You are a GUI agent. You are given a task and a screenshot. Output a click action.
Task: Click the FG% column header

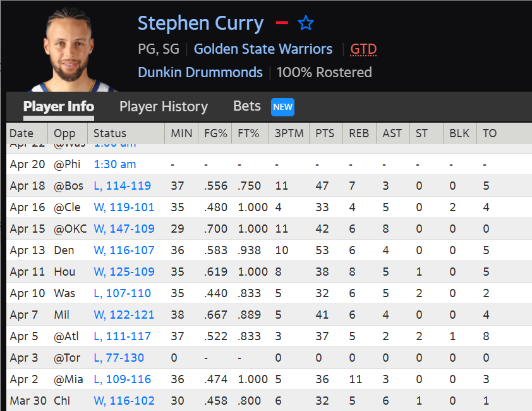(x=214, y=133)
